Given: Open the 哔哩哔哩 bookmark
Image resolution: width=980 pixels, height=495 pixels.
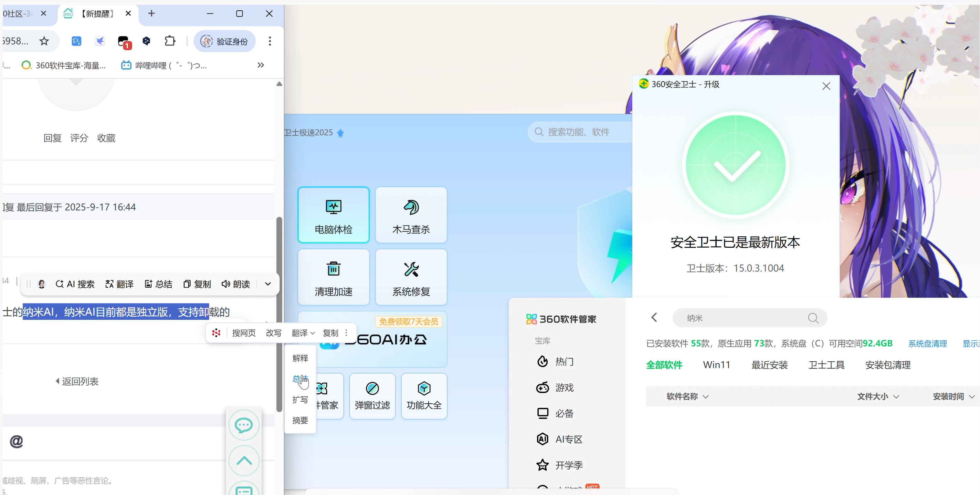Looking at the screenshot, I should point(164,65).
